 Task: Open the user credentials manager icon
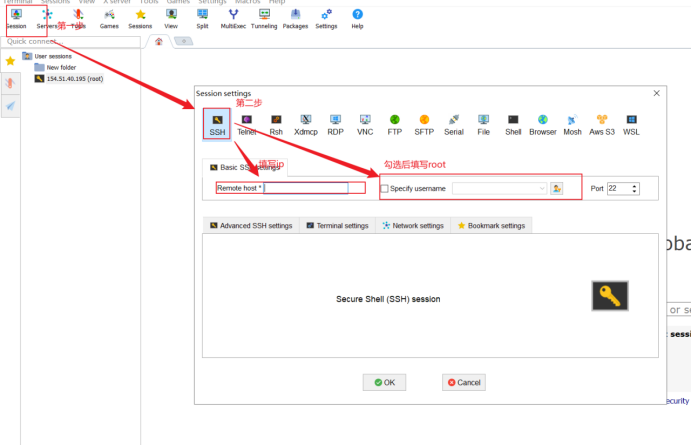coord(557,188)
